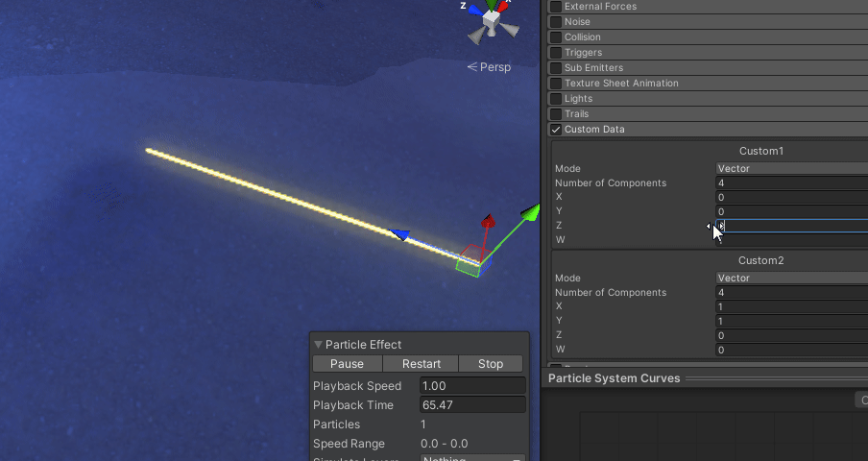The width and height of the screenshot is (868, 461).
Task: Enable the Lights module checkbox
Action: click(556, 99)
